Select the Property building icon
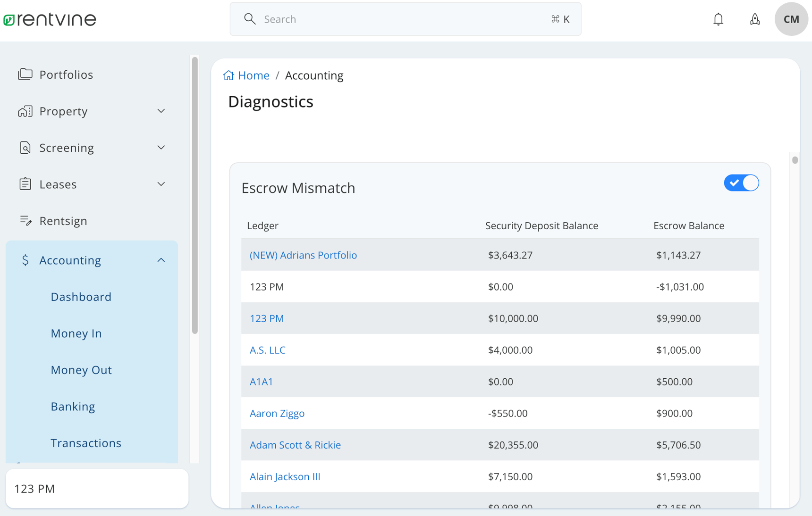812x516 pixels. [x=25, y=111]
